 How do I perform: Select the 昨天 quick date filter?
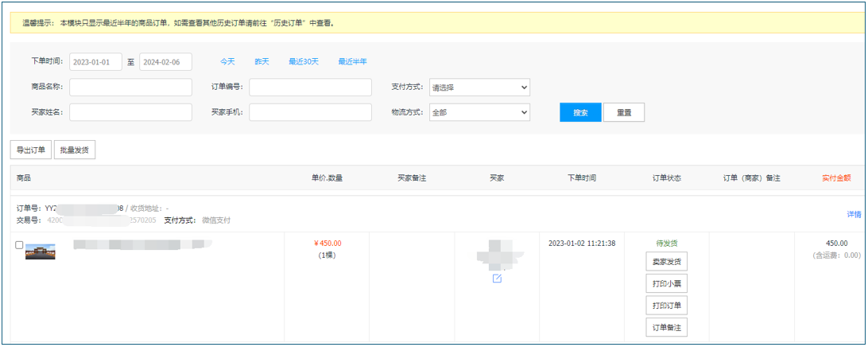pos(262,62)
